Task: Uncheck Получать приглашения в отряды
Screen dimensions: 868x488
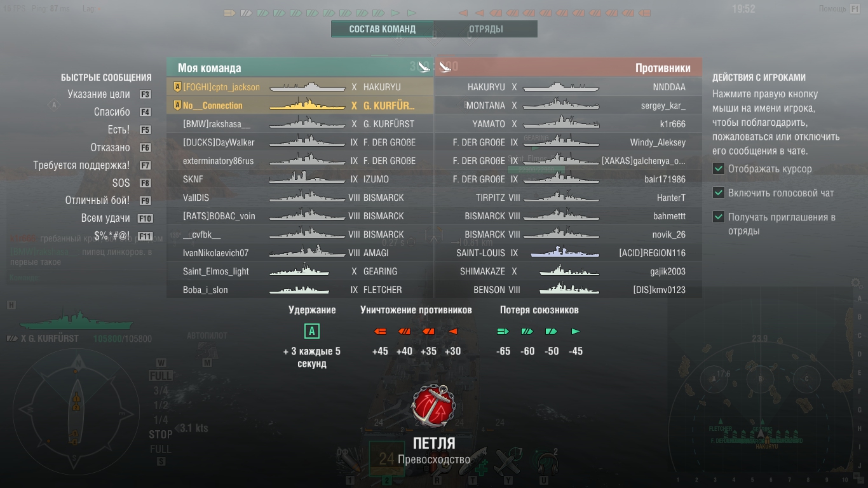Action: (719, 217)
